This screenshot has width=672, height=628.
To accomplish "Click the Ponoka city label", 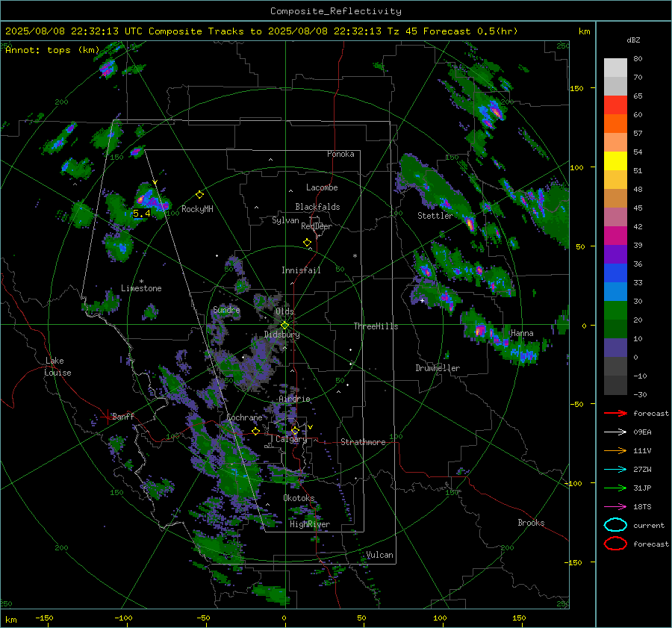I will point(340,154).
